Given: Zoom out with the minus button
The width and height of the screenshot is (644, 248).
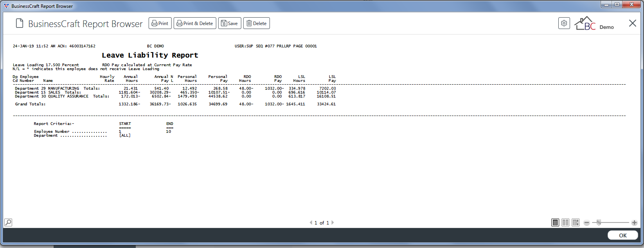Looking at the screenshot, I should tap(586, 223).
